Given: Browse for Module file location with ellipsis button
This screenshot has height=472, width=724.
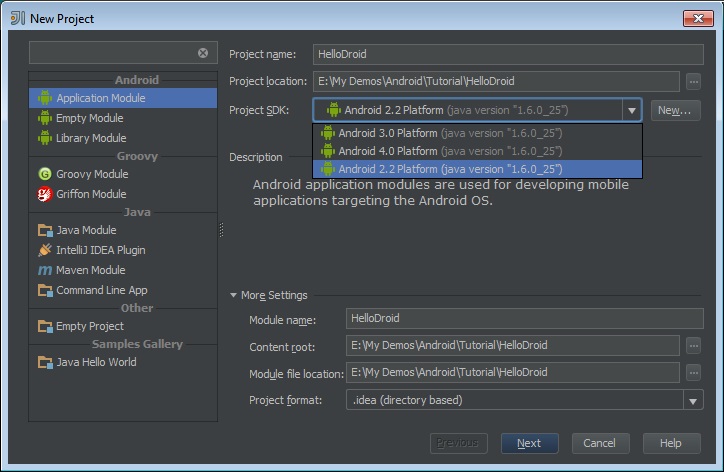Looking at the screenshot, I should 694,373.
